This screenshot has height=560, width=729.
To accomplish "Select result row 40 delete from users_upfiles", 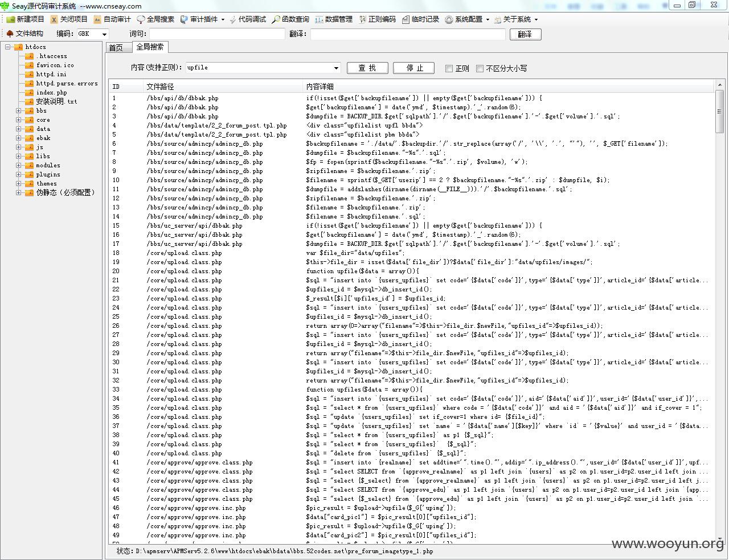I will tap(411, 453).
